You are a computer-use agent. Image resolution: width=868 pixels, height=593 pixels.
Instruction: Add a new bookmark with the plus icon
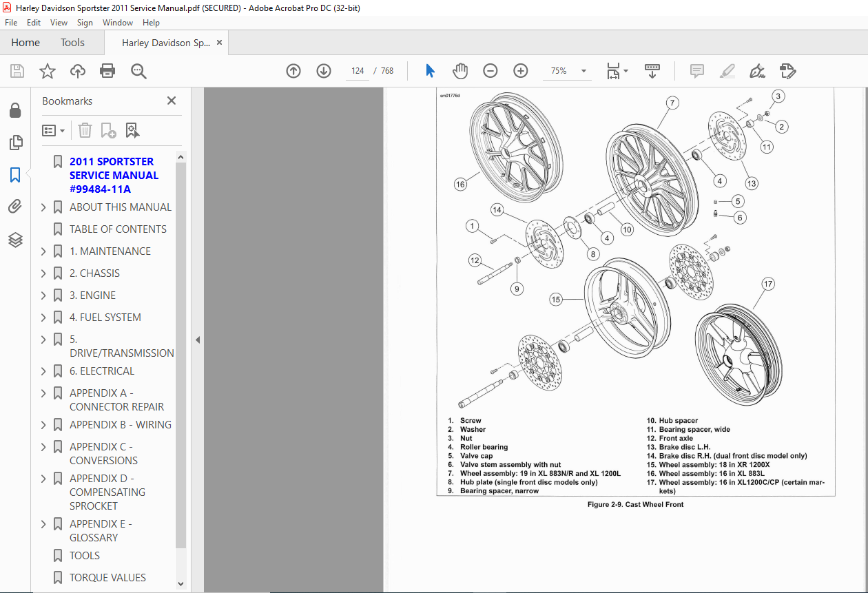click(108, 130)
